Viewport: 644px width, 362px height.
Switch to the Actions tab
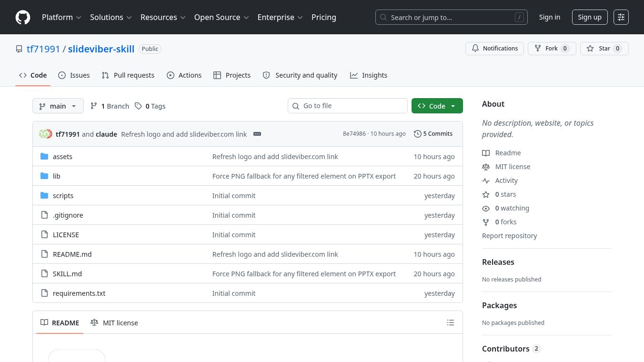[184, 75]
